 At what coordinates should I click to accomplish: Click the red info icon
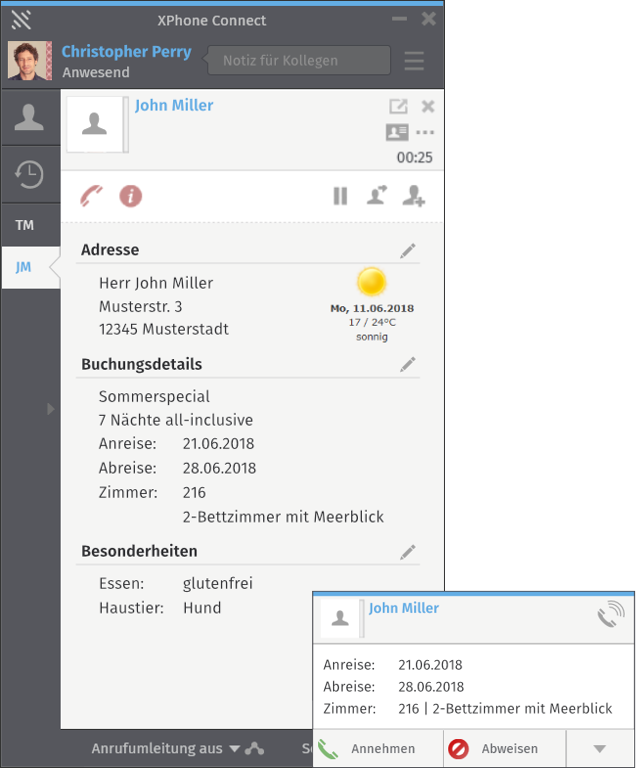click(131, 196)
